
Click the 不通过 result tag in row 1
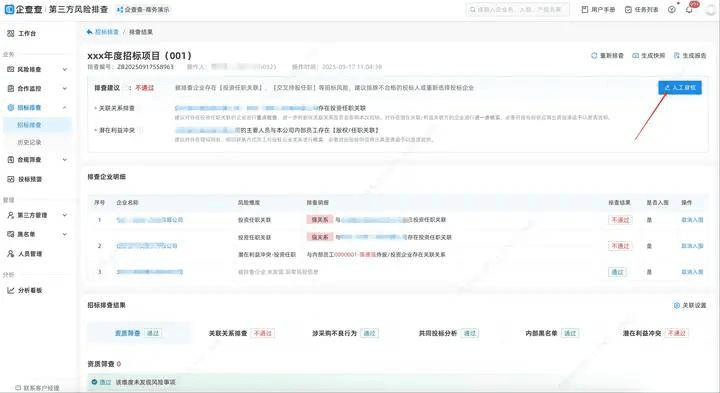[620, 220]
